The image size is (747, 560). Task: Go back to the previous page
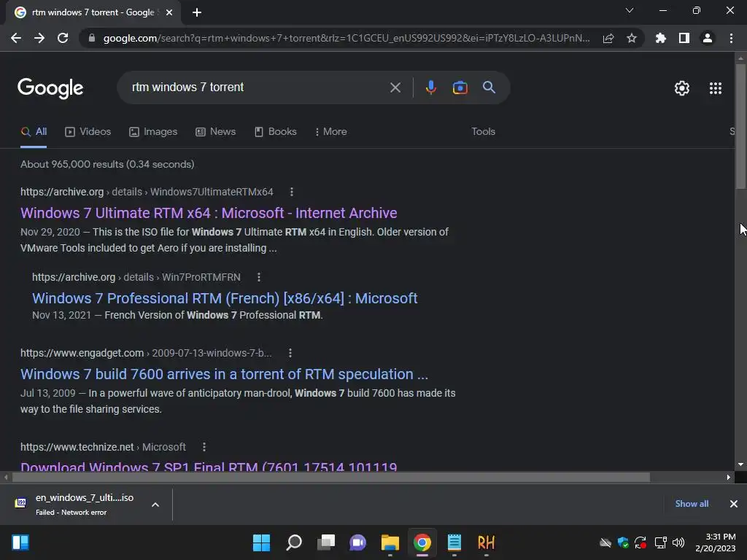tap(16, 38)
